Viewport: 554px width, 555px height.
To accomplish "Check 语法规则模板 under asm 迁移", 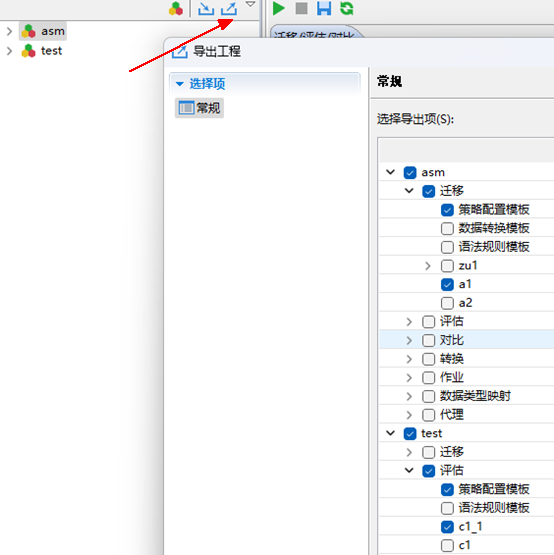I will coord(447,247).
